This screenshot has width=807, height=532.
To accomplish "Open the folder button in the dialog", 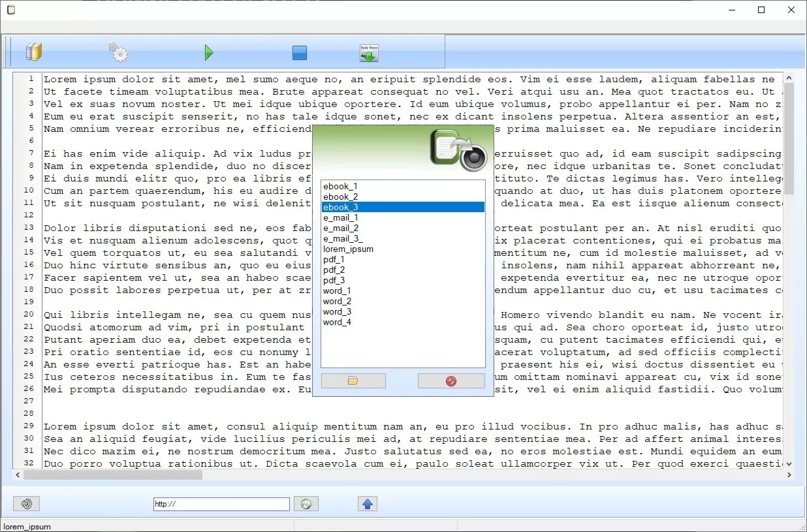I will (x=353, y=381).
